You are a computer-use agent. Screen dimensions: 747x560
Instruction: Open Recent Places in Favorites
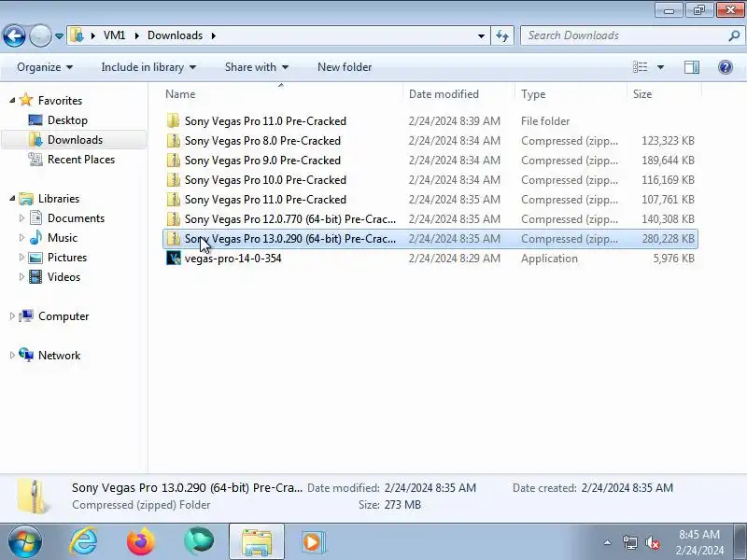point(81,159)
